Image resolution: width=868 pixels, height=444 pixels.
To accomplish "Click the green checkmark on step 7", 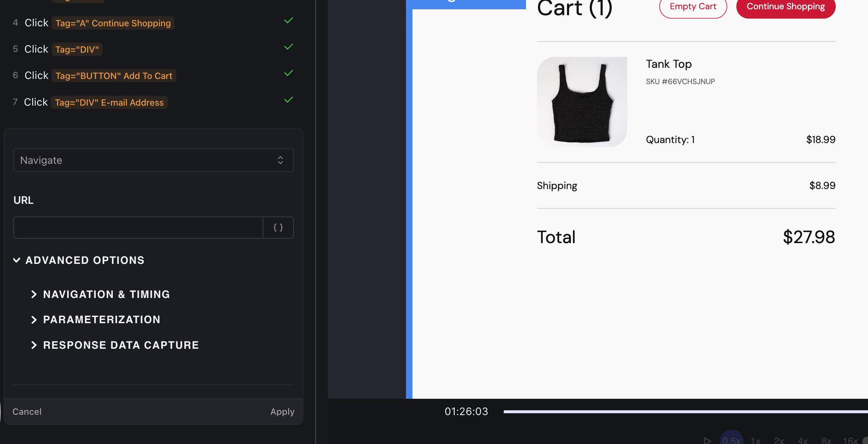I will pos(288,100).
